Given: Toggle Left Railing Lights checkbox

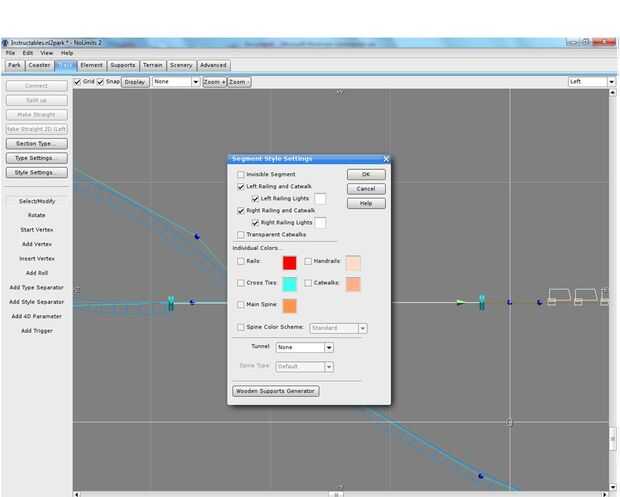Looking at the screenshot, I should click(x=255, y=198).
